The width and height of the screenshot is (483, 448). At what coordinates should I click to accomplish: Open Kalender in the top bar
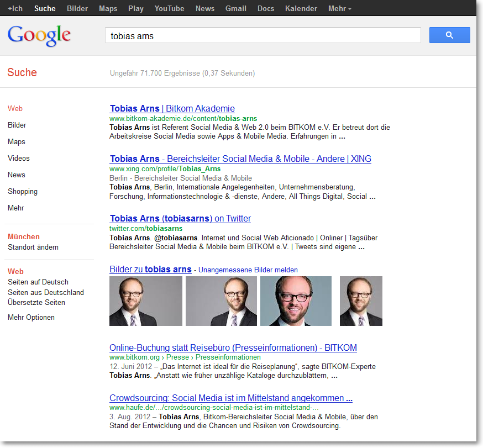pyautogui.click(x=301, y=8)
